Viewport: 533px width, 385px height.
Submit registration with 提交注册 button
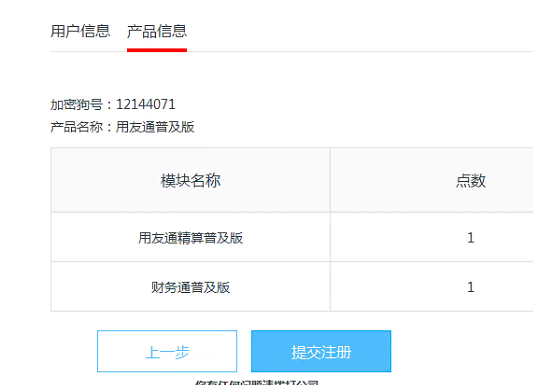321,351
